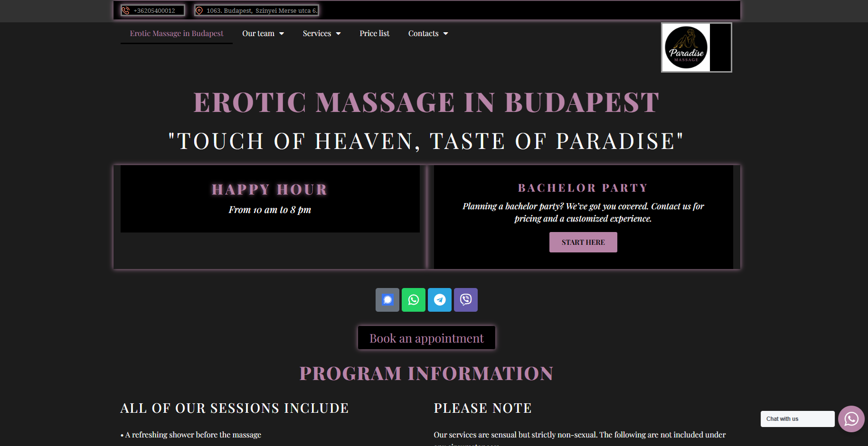Click the Paradise Massage logo

click(697, 47)
